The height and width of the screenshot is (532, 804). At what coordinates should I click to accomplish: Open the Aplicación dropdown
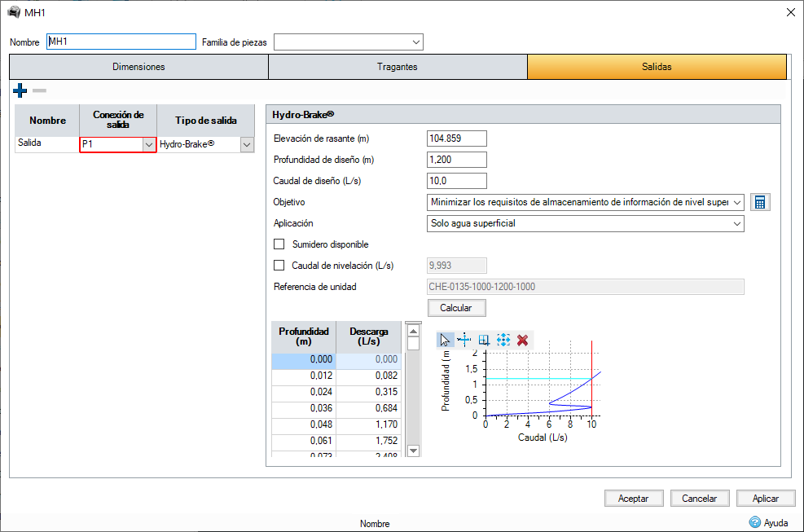click(737, 224)
